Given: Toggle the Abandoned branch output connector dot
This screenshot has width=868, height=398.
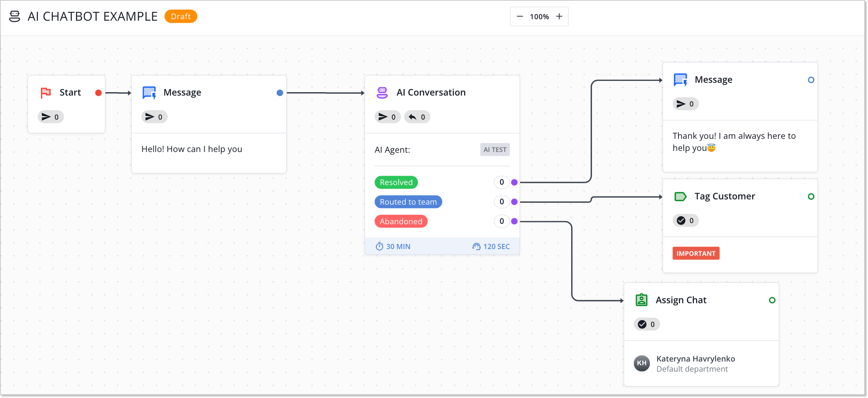Looking at the screenshot, I should (514, 221).
